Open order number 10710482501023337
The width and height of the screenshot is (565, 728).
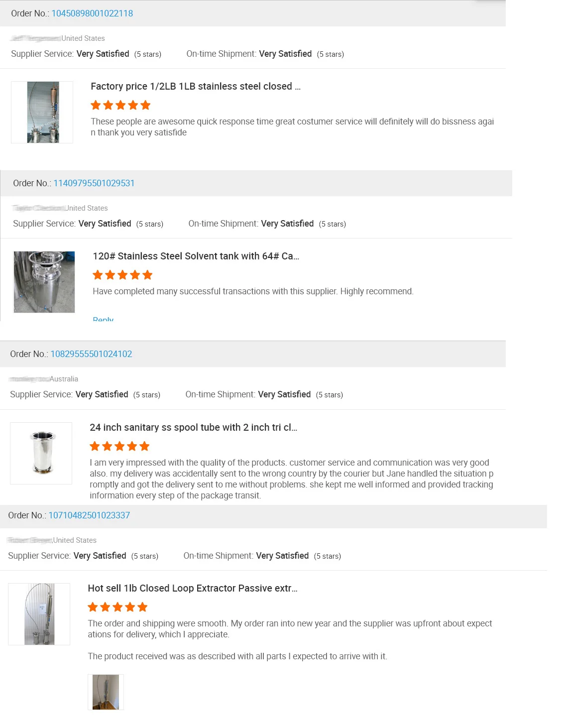pyautogui.click(x=89, y=515)
